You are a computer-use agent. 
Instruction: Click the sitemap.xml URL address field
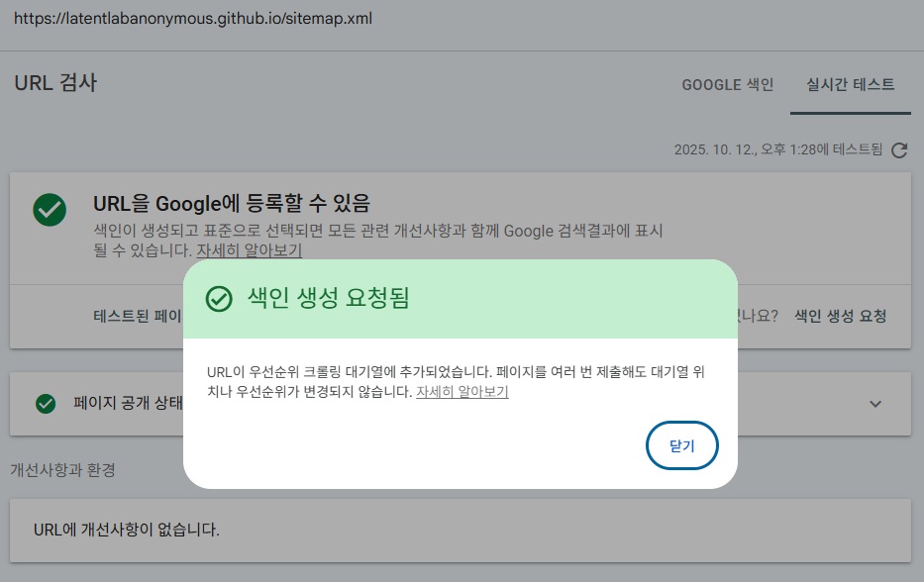click(x=191, y=18)
